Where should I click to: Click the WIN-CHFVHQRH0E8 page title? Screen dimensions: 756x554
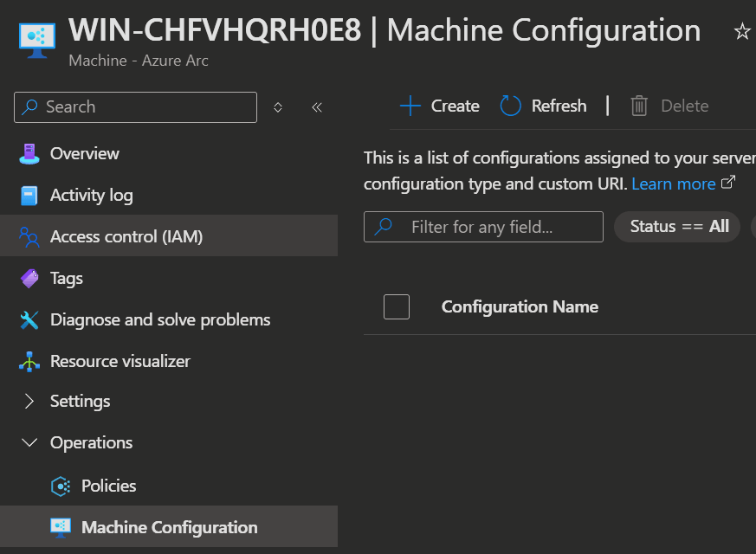(215, 30)
